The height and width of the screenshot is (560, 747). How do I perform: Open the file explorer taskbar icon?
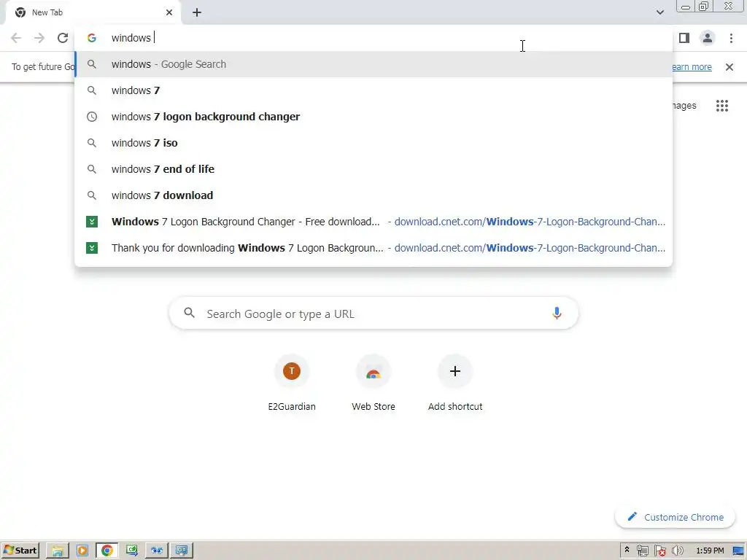[58, 551]
